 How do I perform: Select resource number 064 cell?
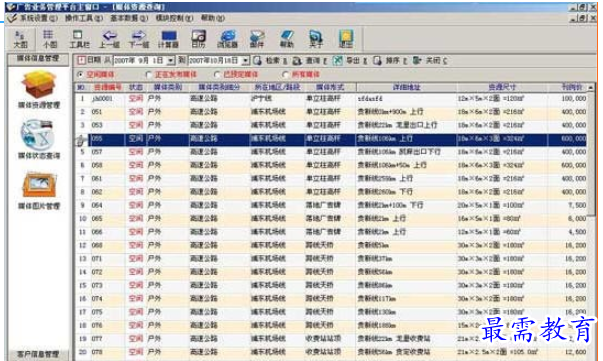(108, 205)
